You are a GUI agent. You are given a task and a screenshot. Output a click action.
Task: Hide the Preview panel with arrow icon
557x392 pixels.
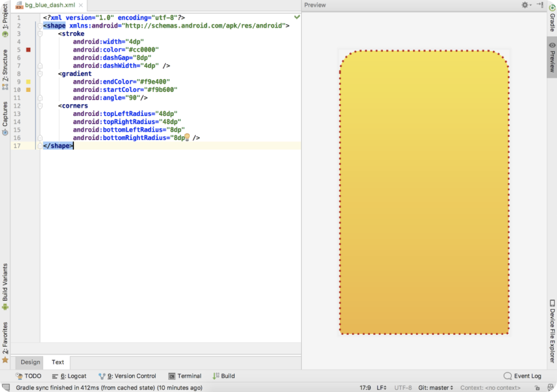(540, 5)
